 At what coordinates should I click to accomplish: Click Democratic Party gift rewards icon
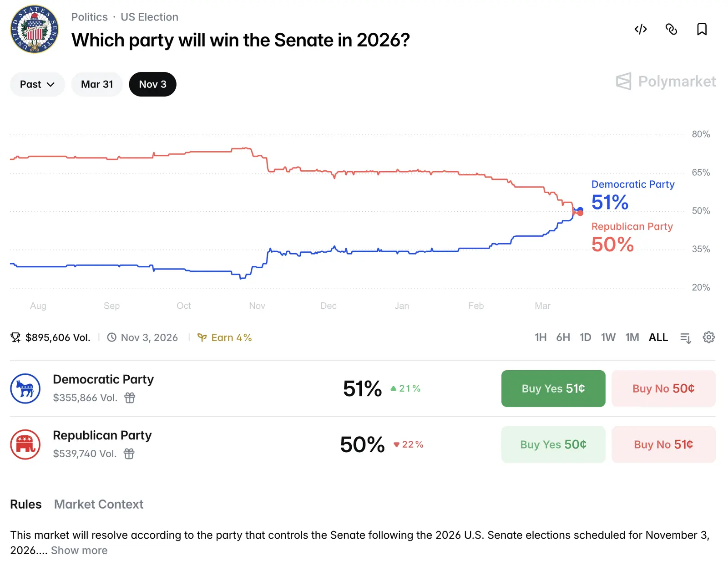(x=130, y=398)
